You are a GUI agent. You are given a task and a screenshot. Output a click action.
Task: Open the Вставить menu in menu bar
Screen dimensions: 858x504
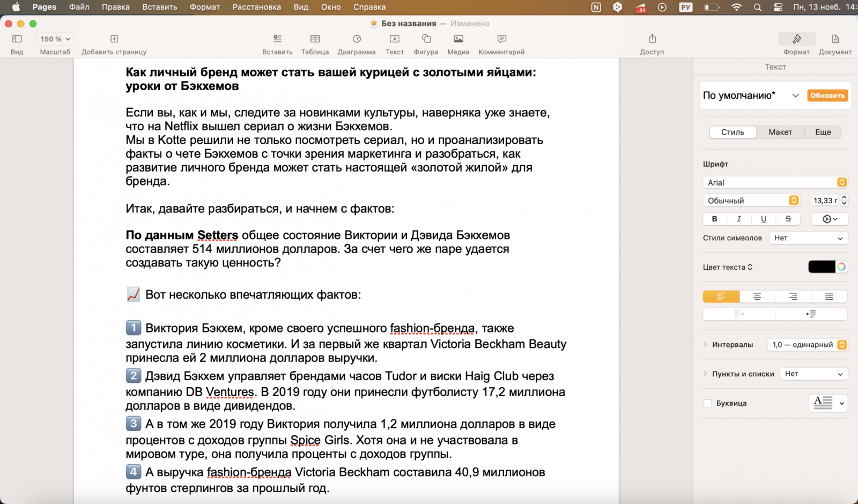coord(160,8)
